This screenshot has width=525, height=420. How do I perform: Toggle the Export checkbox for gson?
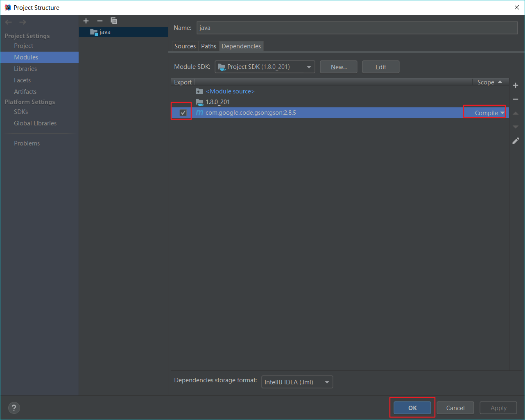click(x=183, y=113)
